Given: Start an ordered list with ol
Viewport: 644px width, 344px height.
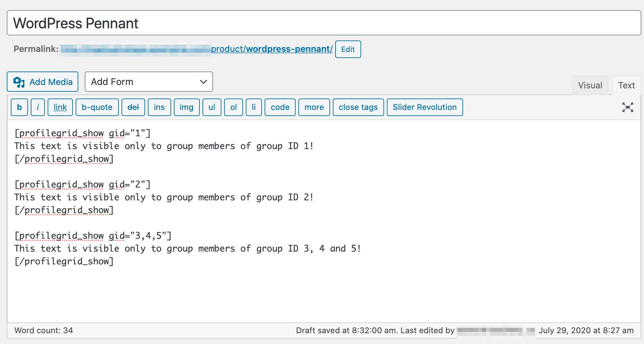Looking at the screenshot, I should (x=233, y=107).
